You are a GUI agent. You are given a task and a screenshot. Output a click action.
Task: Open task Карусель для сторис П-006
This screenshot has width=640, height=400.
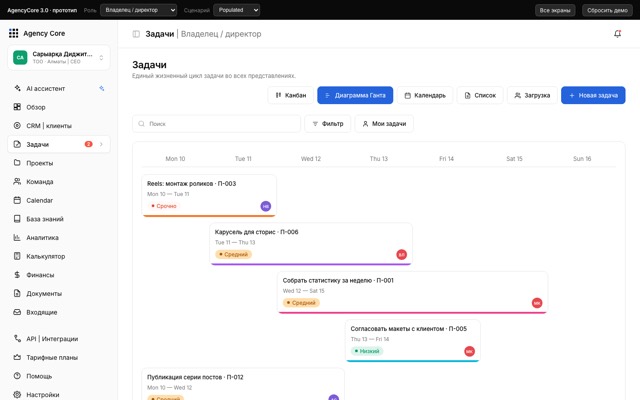pos(311,244)
